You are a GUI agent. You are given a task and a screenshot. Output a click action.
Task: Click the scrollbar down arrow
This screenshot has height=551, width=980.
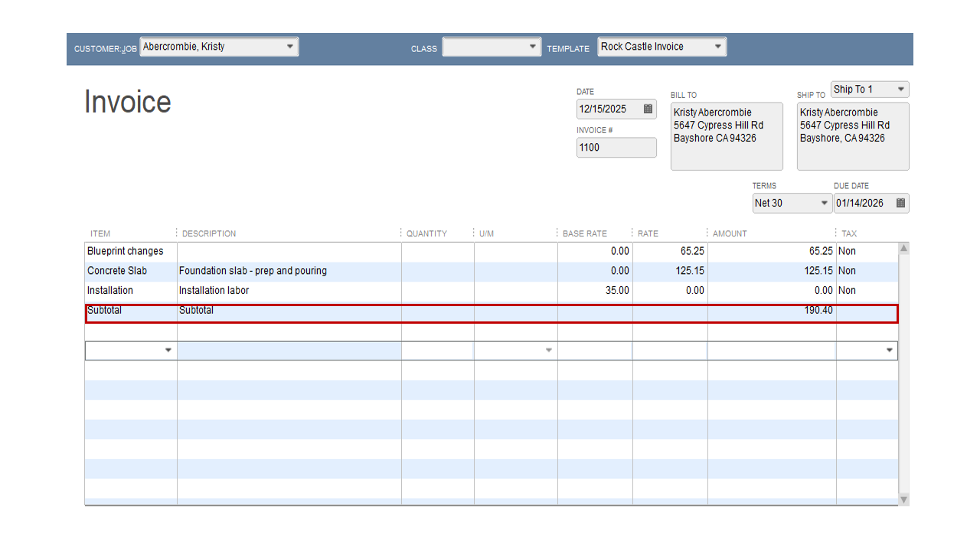[904, 500]
